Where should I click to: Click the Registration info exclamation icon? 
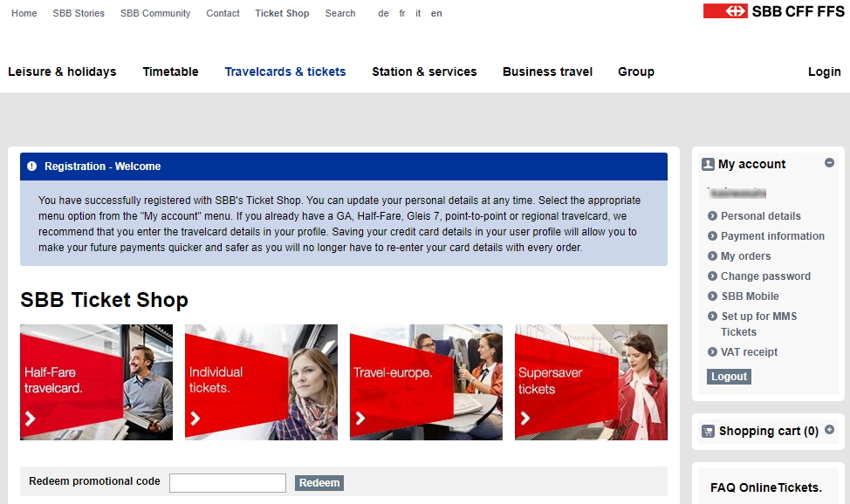pos(32,167)
